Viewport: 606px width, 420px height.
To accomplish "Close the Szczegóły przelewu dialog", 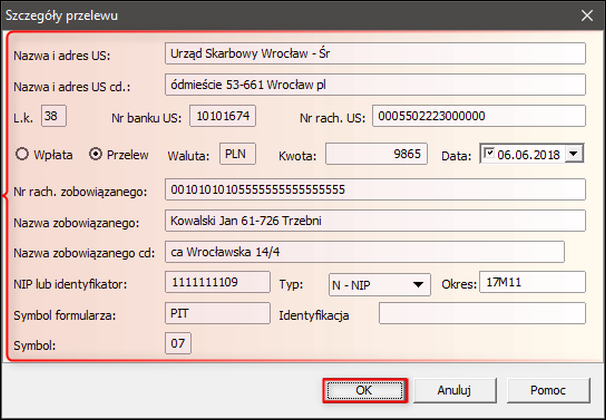I will tap(587, 15).
